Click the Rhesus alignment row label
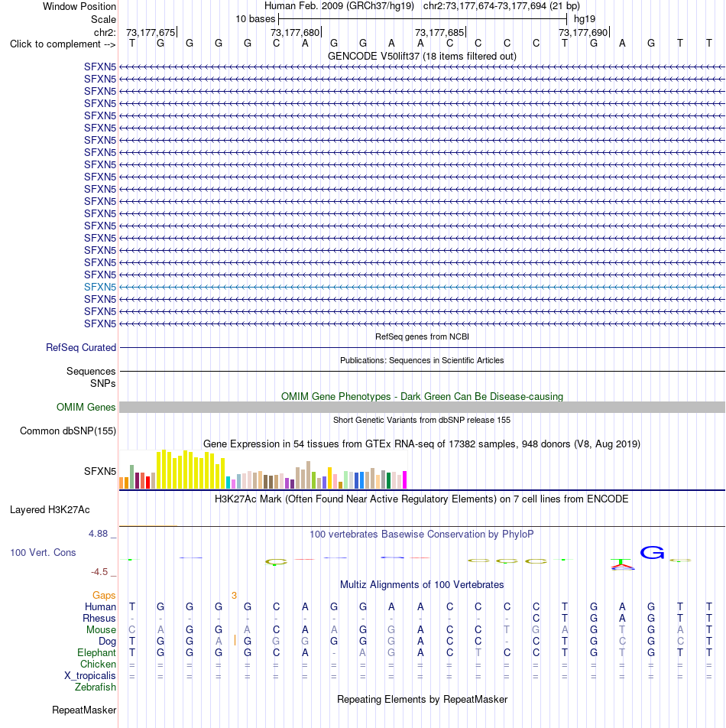This screenshot has height=728, width=726. click(99, 619)
